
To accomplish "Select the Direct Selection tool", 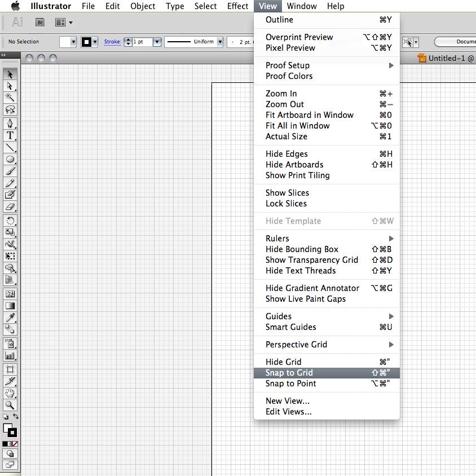I will [10, 86].
